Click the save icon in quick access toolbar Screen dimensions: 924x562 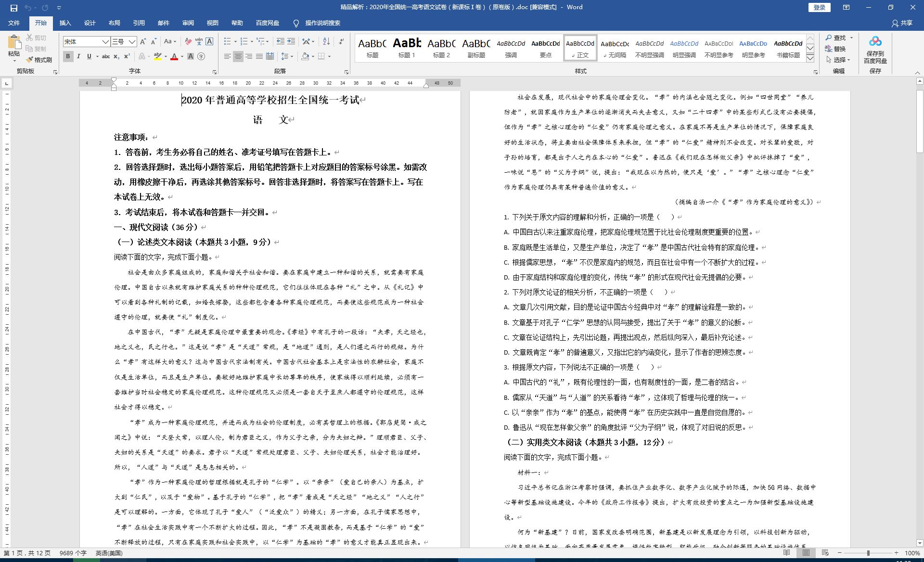13,8
